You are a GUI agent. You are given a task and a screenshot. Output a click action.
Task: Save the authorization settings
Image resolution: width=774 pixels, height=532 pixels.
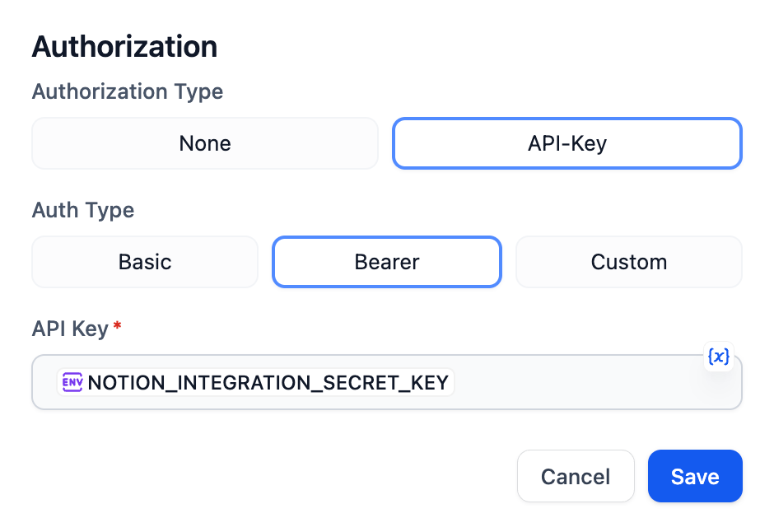click(x=695, y=476)
